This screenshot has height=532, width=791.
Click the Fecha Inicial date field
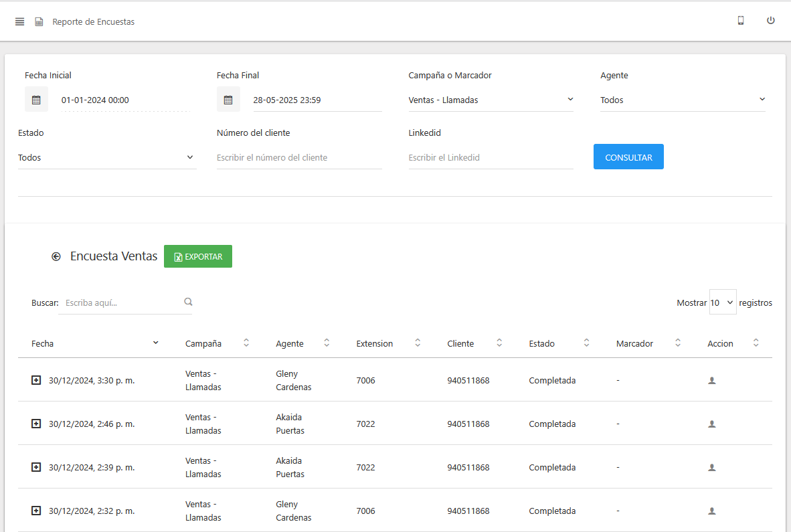coord(125,100)
